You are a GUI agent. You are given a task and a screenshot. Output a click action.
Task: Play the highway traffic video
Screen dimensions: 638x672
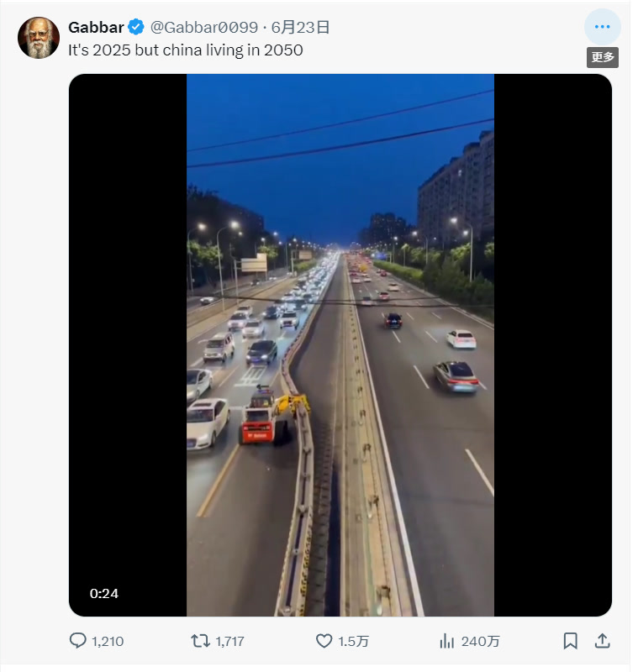(340, 344)
